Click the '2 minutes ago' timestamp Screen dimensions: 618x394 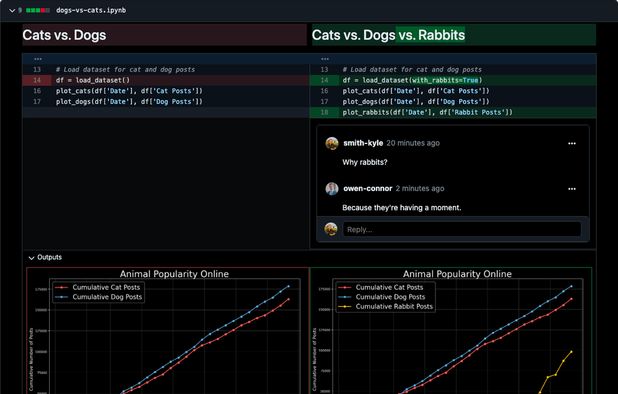[x=420, y=188]
